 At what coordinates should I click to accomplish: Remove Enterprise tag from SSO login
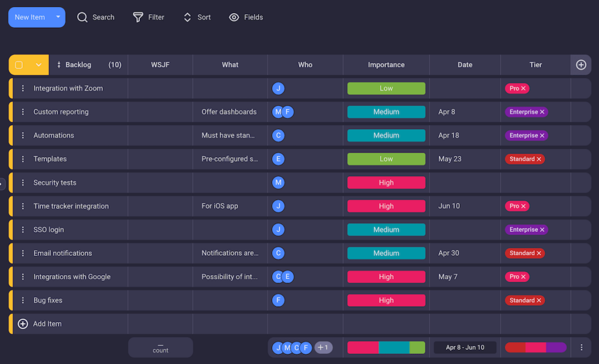[x=542, y=230]
